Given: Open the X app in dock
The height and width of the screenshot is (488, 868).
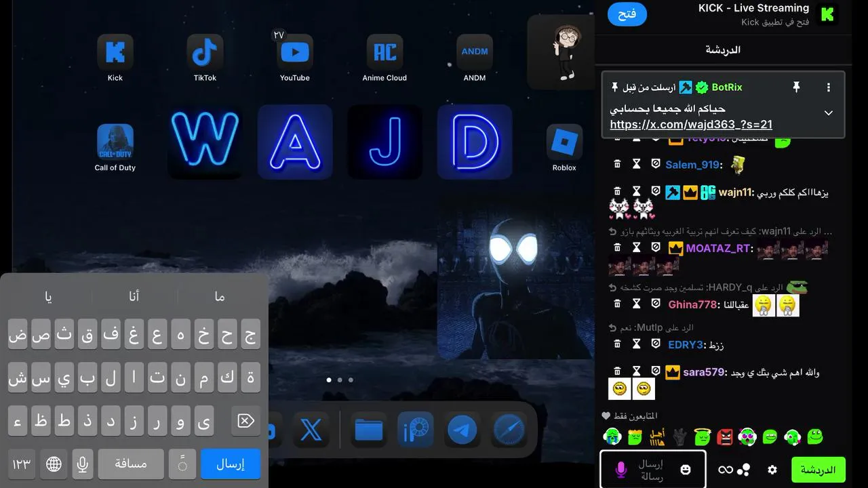Looking at the screenshot, I should pos(311,430).
